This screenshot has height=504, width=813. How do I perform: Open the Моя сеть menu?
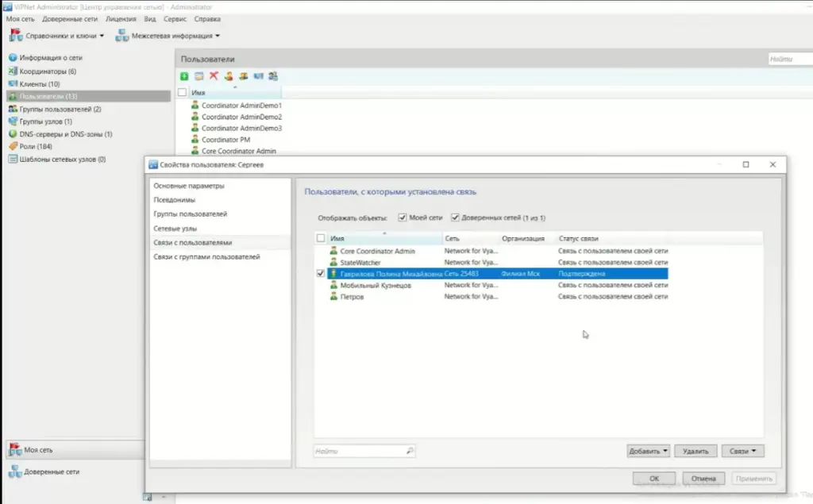(x=20, y=19)
